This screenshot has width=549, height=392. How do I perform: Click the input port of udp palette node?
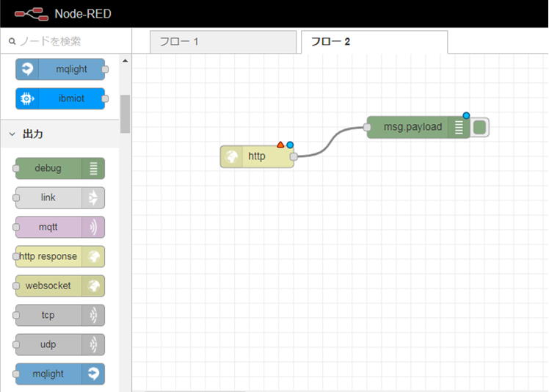16,345
